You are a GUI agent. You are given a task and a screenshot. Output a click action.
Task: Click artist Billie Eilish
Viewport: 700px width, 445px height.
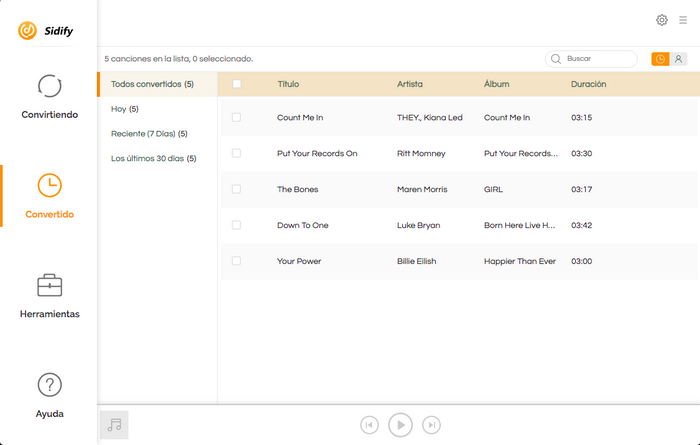[417, 261]
